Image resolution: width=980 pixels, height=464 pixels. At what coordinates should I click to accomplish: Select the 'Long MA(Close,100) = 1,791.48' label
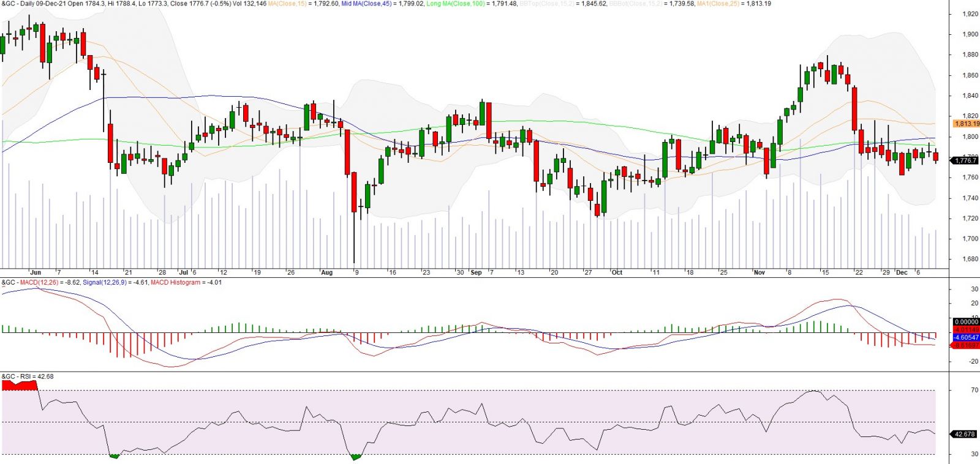coord(472,4)
